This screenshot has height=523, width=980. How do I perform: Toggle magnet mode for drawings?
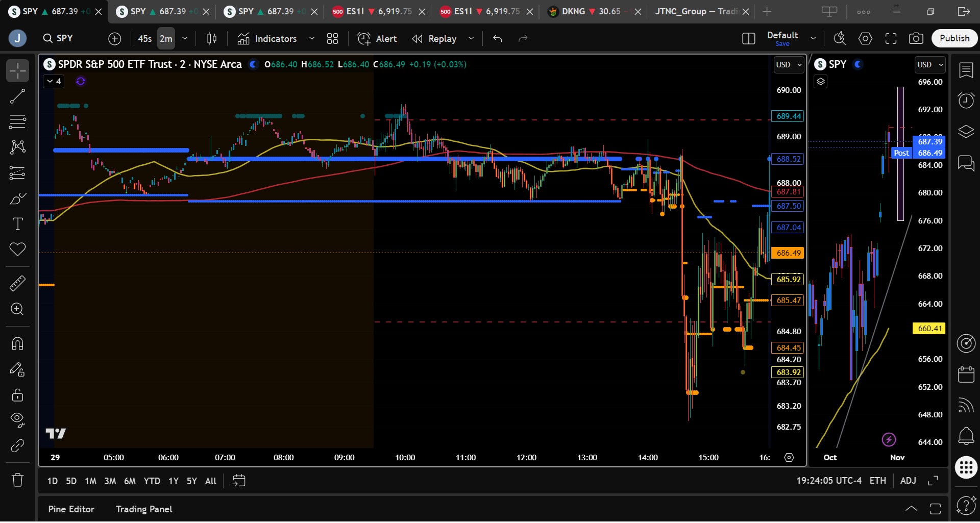point(17,343)
